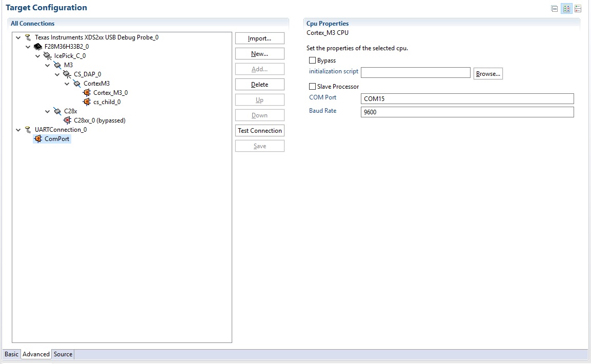Collapse the C28x subpath node
591x364 pixels.
click(x=47, y=111)
